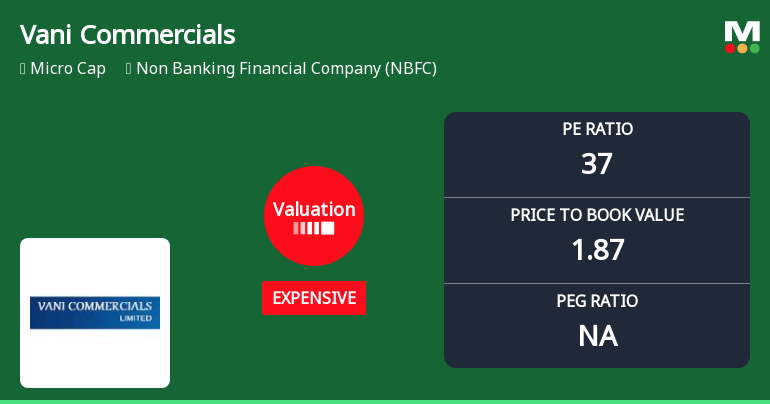The width and height of the screenshot is (770, 404).
Task: Click the light green bar at bottom
Action: pos(385,400)
